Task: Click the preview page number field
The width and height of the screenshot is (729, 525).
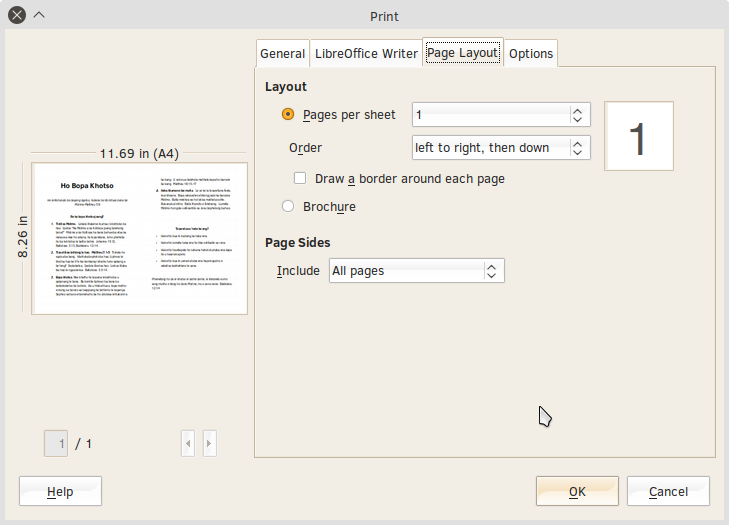Action: 56,444
